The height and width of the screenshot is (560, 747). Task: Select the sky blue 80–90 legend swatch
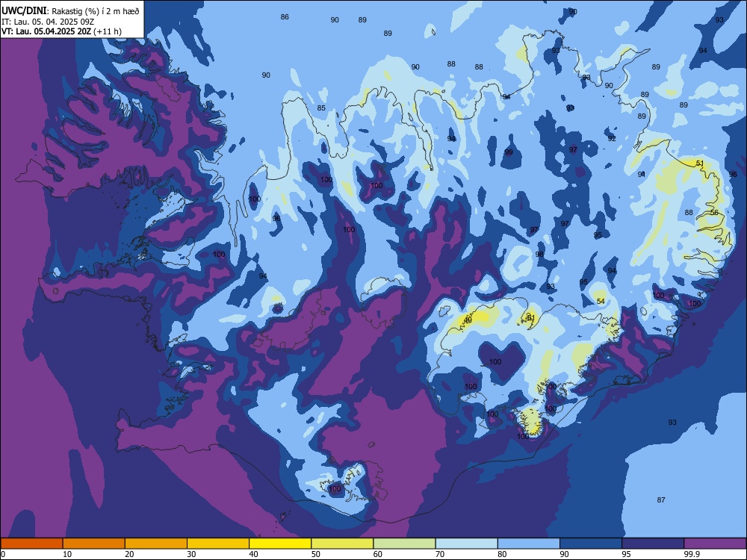pyautogui.click(x=529, y=544)
